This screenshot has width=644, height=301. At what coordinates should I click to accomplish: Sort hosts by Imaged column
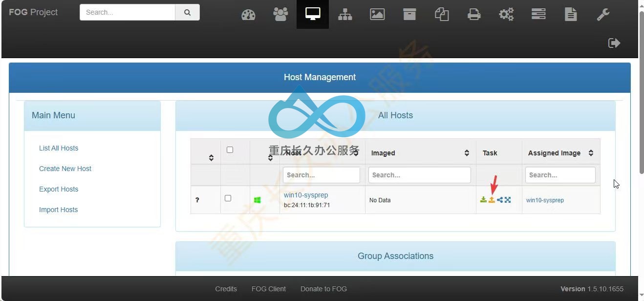coord(421,152)
